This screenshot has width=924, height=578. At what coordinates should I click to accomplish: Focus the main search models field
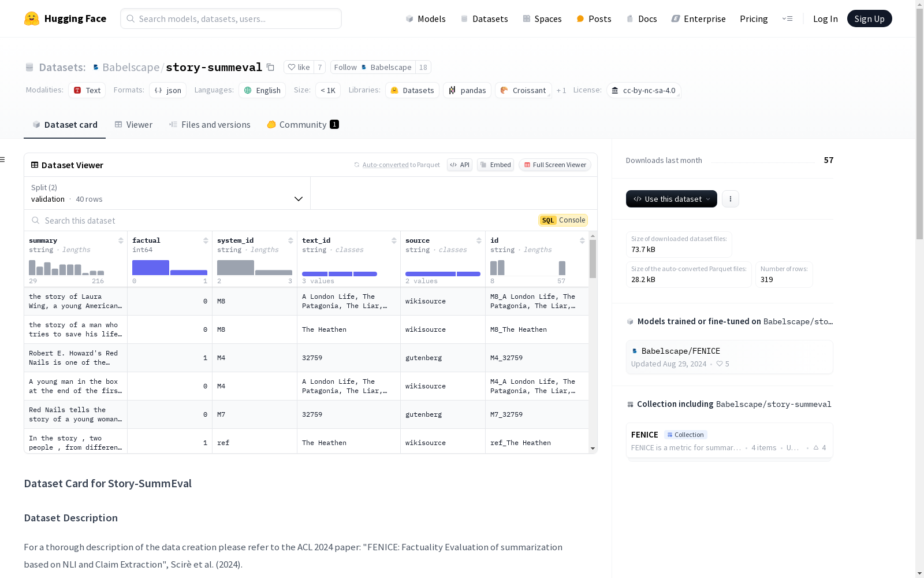tap(231, 18)
